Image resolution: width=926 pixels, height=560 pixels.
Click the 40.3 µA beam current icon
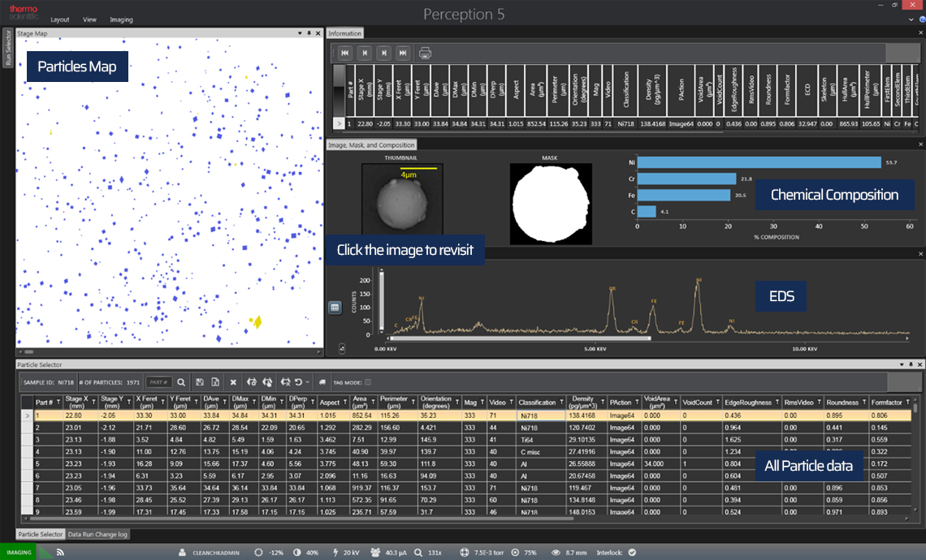coord(375,553)
